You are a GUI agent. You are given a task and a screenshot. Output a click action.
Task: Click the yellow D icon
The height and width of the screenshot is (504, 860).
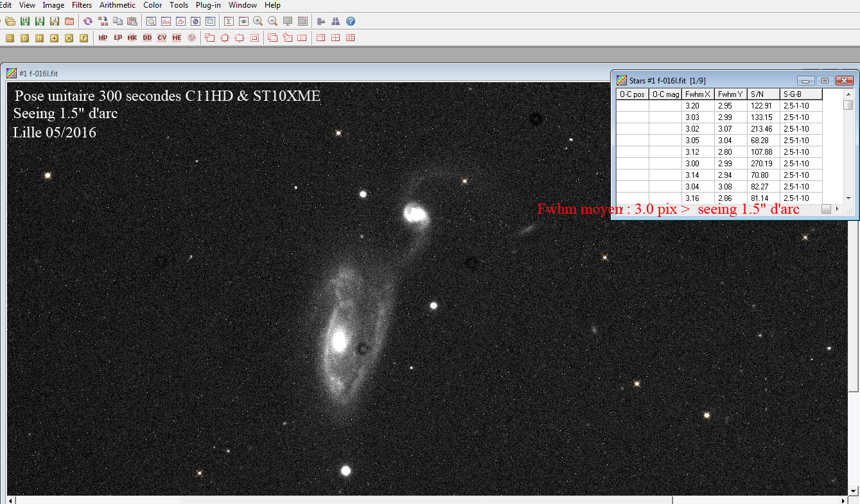[x=24, y=38]
